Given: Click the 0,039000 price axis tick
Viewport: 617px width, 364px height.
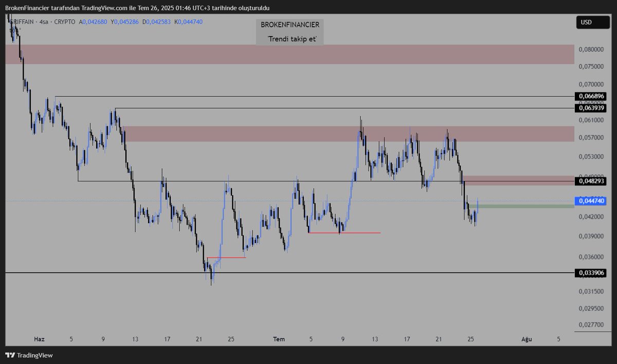Looking at the screenshot, I should (x=591, y=236).
